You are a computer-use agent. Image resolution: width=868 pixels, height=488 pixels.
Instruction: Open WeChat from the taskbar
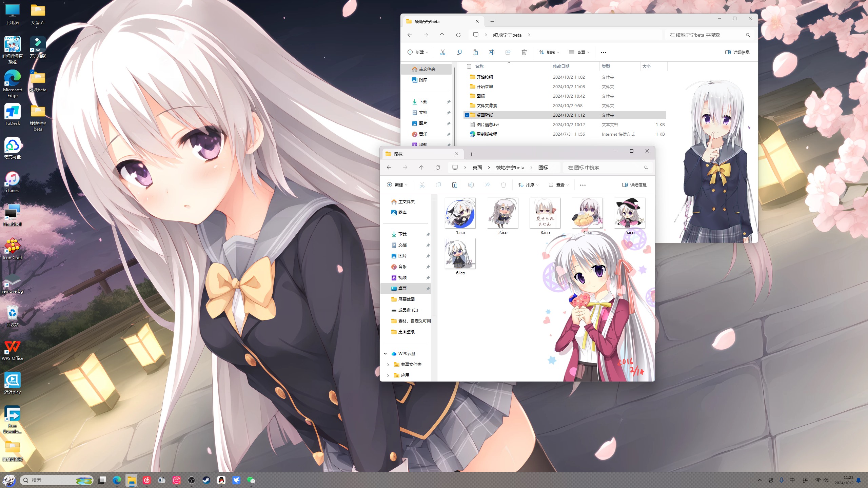click(251, 480)
